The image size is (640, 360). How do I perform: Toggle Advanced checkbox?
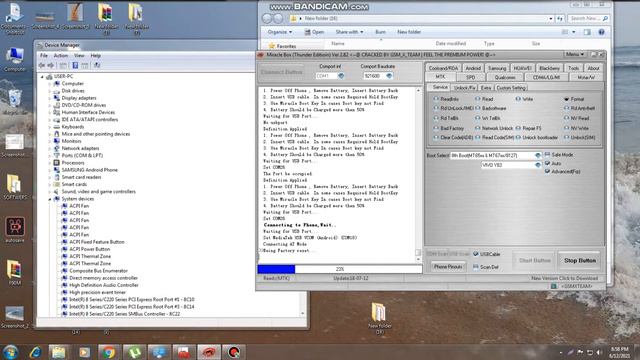tap(547, 171)
